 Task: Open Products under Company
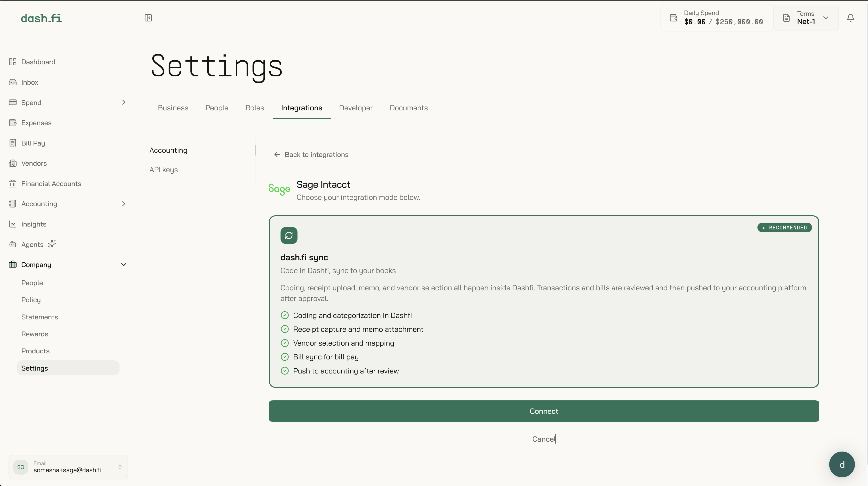point(35,351)
